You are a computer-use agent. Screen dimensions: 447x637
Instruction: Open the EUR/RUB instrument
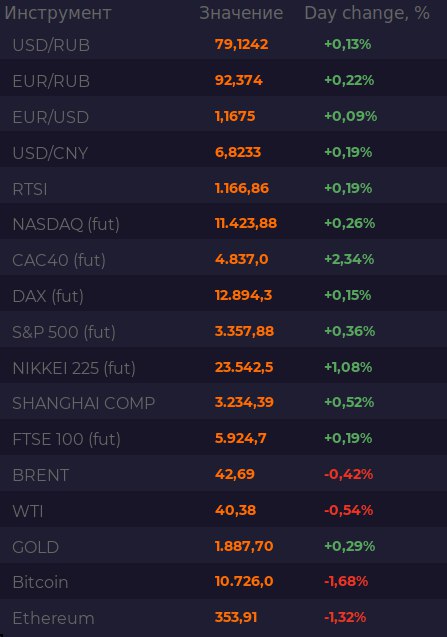(51, 81)
